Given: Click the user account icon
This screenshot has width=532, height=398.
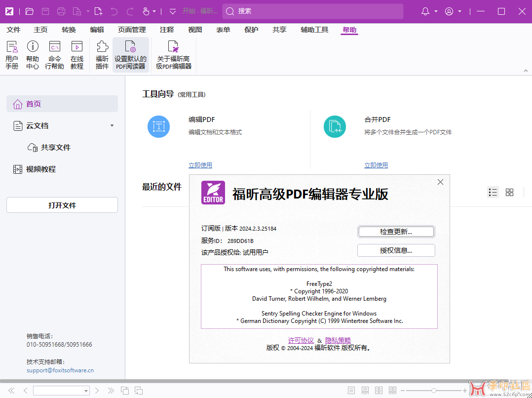Looking at the screenshot, I should 449,11.
